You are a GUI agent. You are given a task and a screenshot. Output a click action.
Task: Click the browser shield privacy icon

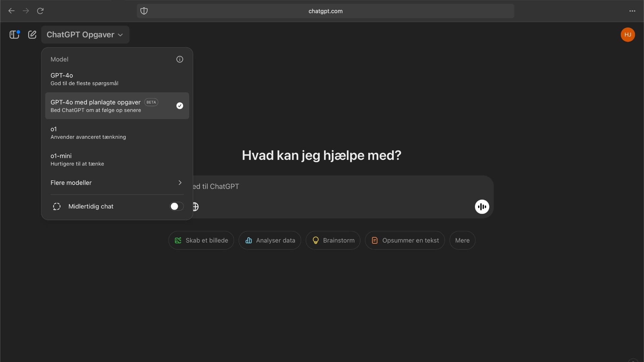144,11
